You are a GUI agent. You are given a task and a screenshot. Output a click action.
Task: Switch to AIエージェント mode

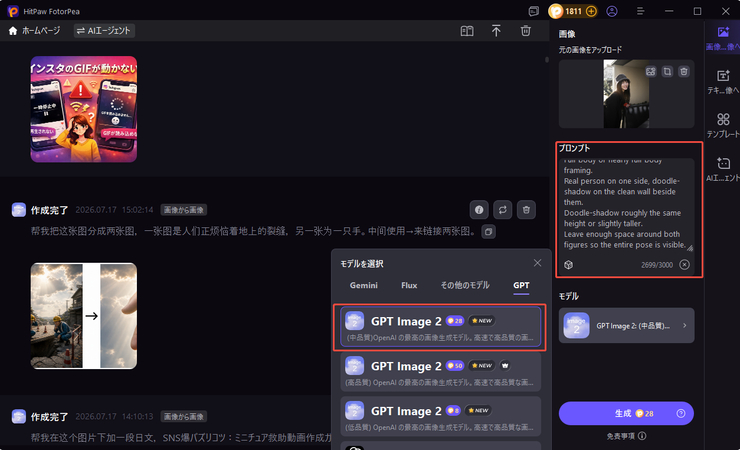point(104,31)
